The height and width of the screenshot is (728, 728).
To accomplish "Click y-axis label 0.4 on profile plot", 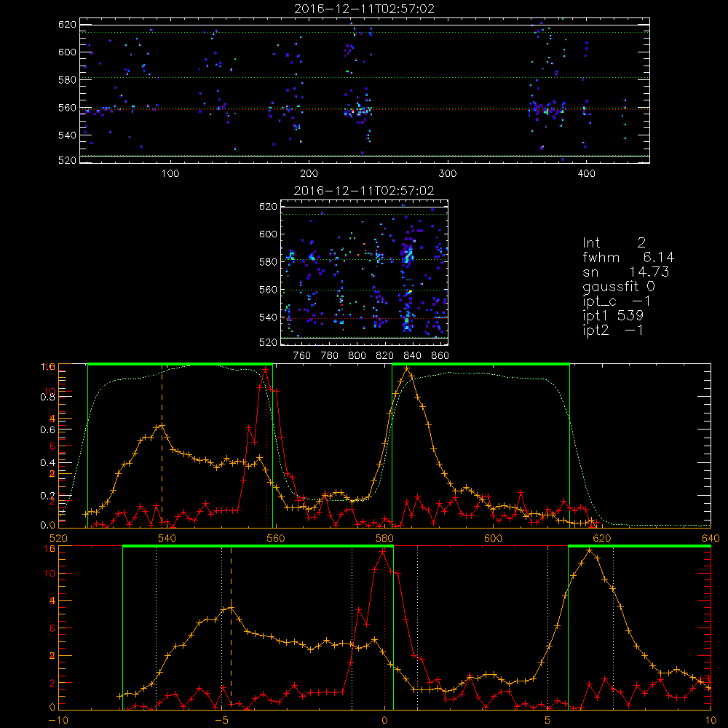I will click(x=48, y=462).
